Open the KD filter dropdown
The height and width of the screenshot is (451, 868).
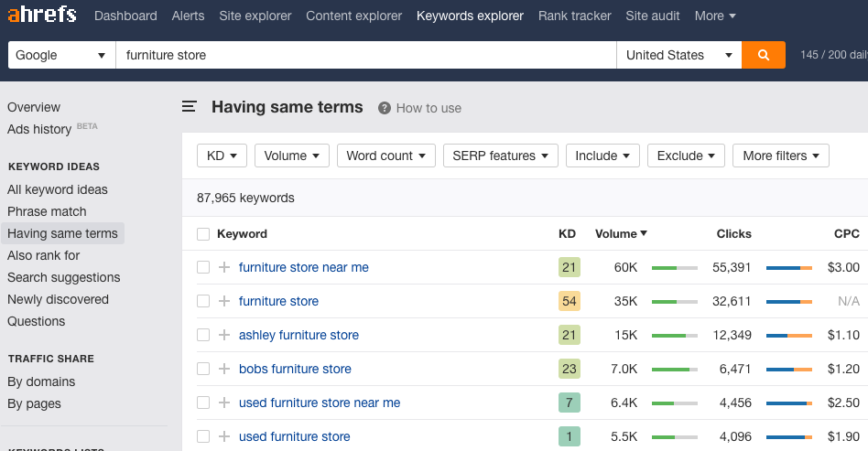[222, 156]
